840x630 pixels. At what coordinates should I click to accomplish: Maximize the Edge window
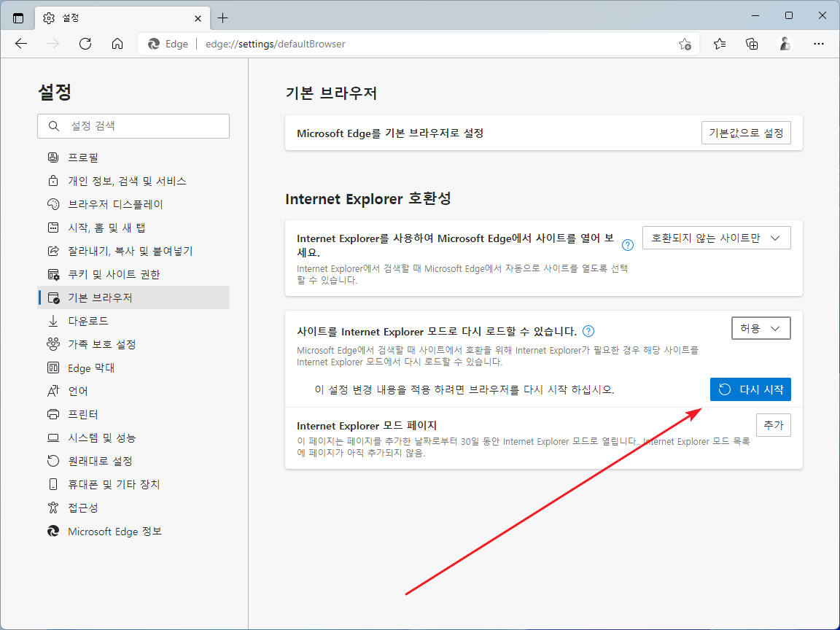[x=788, y=15]
